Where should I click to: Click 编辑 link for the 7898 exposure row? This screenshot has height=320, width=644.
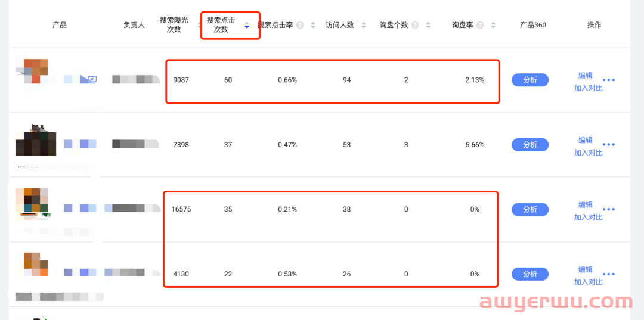click(x=585, y=140)
